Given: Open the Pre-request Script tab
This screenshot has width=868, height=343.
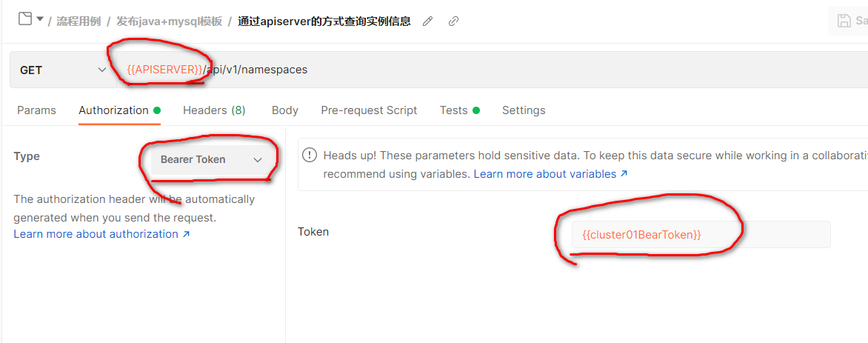Looking at the screenshot, I should (x=369, y=110).
